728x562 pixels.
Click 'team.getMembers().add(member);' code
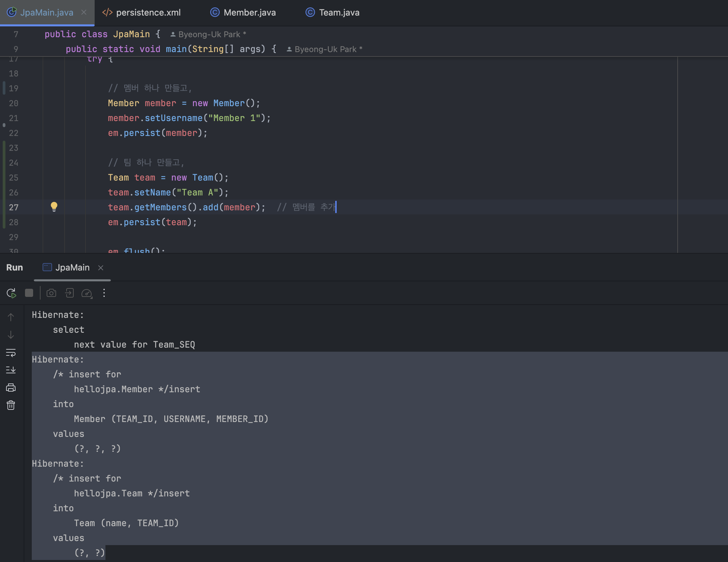tap(187, 207)
